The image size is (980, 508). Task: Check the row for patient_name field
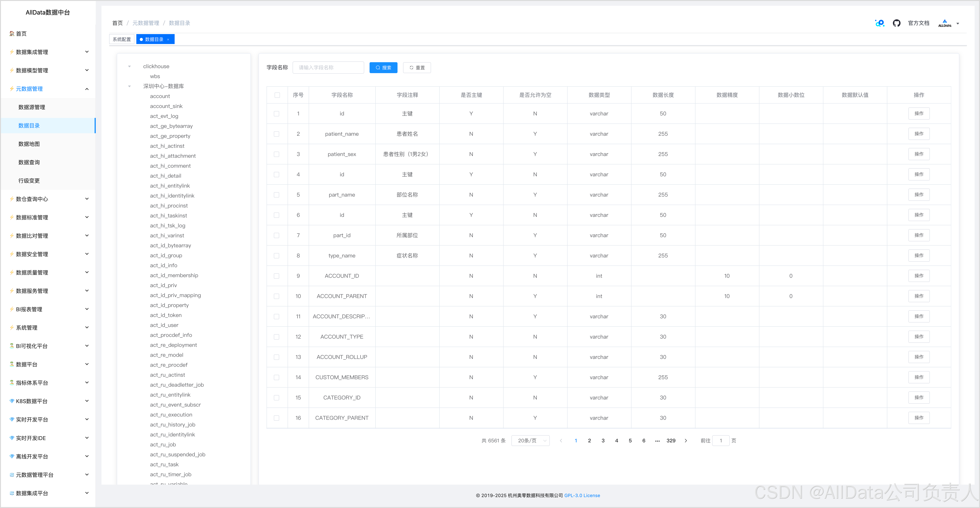point(276,134)
